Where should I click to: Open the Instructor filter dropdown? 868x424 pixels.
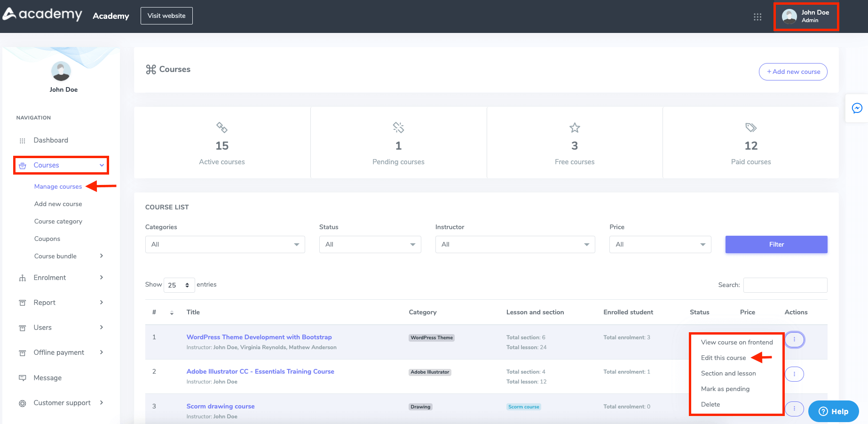(515, 244)
